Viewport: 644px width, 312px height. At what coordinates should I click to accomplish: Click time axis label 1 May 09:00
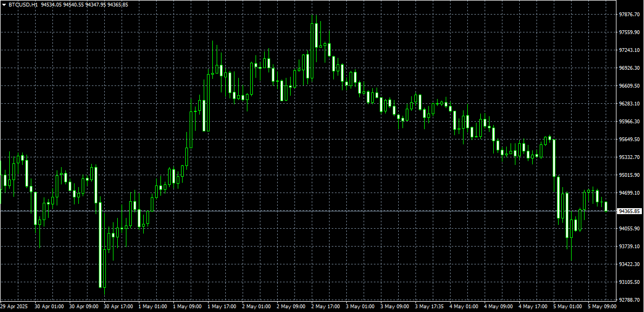187,307
